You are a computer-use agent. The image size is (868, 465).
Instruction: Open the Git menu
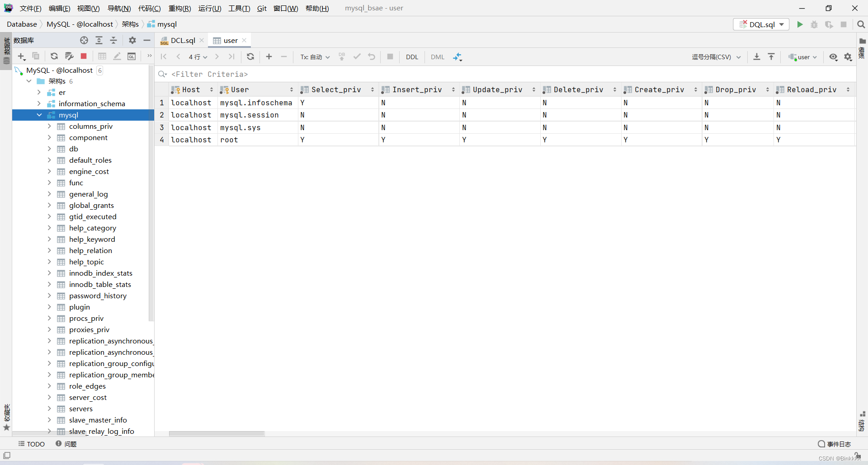click(x=262, y=8)
